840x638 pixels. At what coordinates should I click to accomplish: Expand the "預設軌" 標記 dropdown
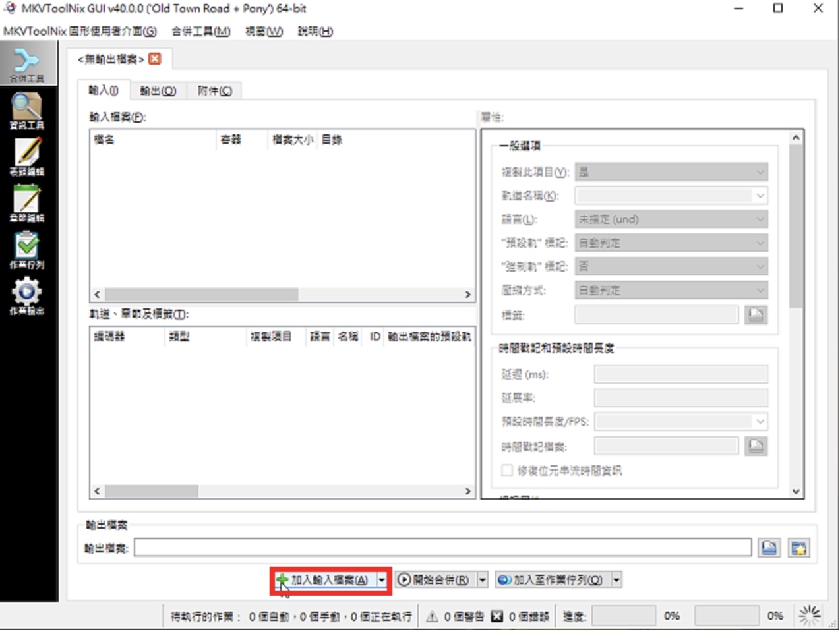671,243
